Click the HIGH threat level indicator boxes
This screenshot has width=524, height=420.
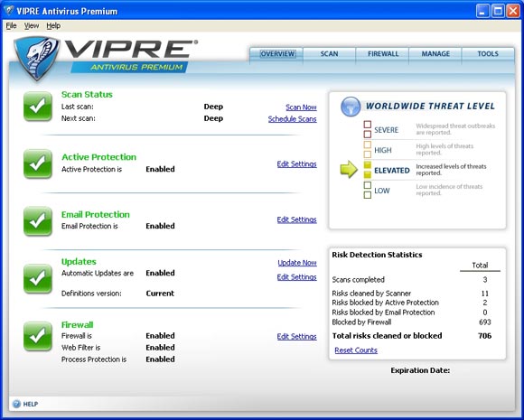(368, 149)
